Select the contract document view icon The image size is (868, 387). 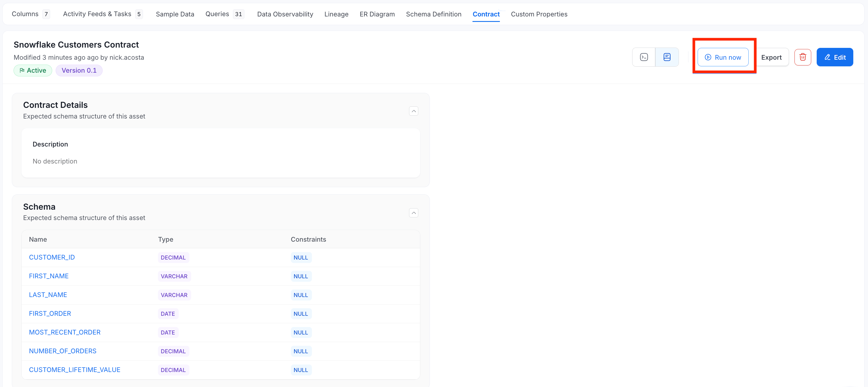pyautogui.click(x=667, y=57)
